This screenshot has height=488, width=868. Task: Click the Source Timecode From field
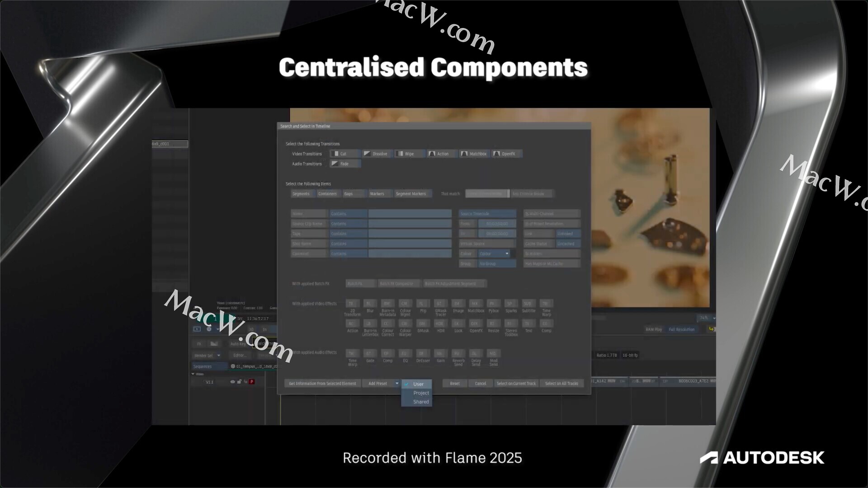(x=497, y=224)
